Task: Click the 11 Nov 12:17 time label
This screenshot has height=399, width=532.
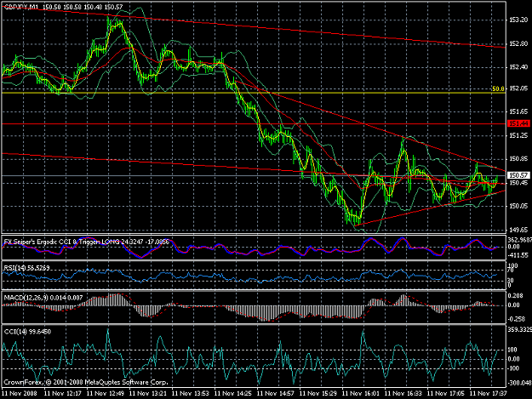Action: coord(63,394)
